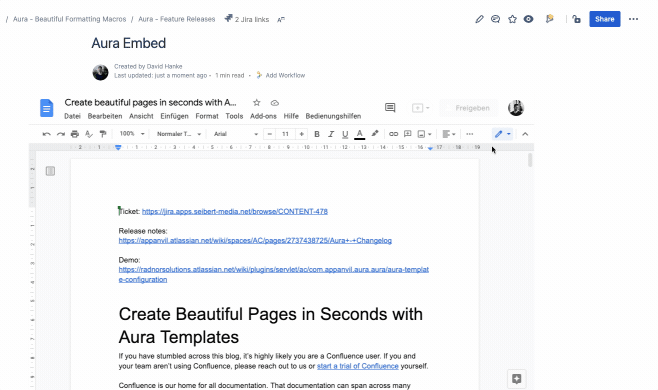The width and height of the screenshot is (658, 390).
Task: Decrease font size with minus
Action: coord(270,134)
